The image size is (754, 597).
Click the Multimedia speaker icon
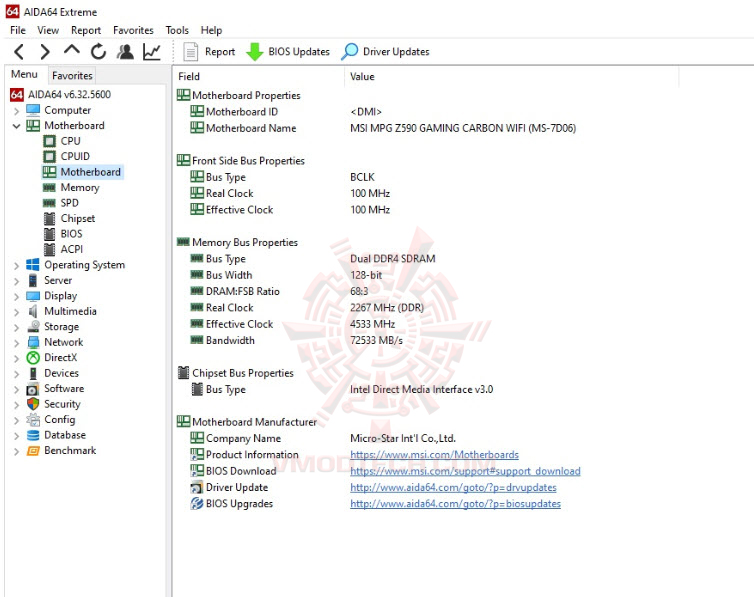click(33, 311)
